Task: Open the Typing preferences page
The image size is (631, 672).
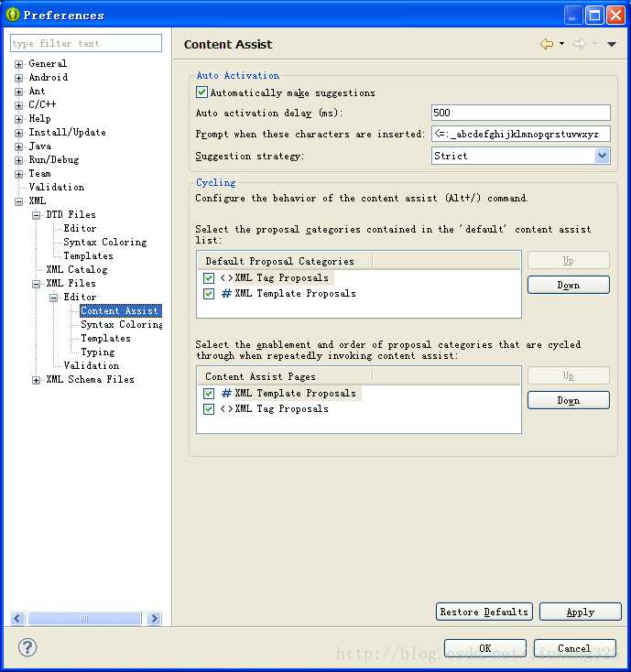Action: tap(98, 352)
